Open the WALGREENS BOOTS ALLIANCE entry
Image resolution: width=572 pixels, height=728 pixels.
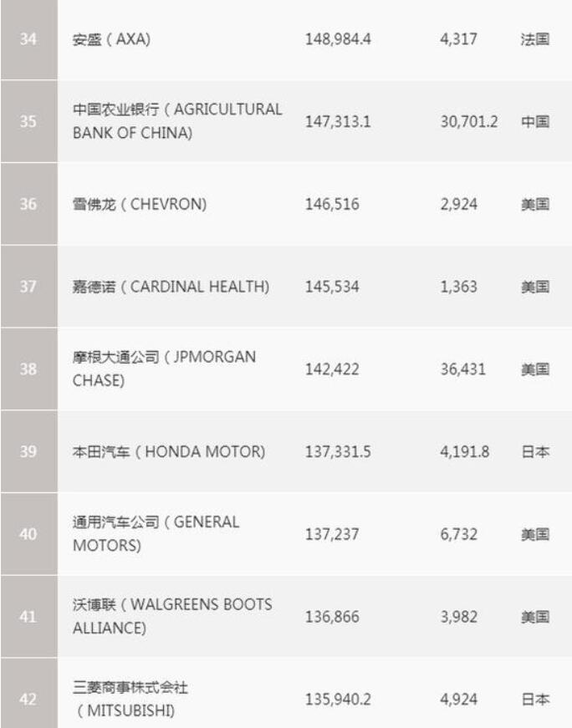pyautogui.click(x=172, y=616)
